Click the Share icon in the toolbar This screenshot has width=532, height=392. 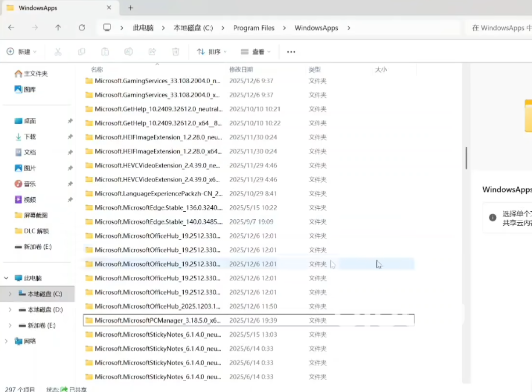tap(152, 52)
